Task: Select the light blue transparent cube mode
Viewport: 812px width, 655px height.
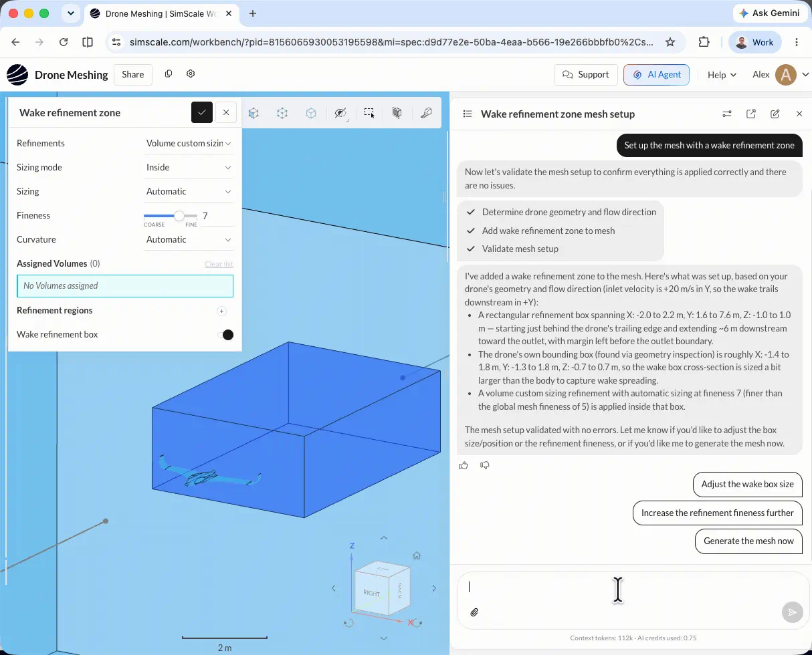Action: coord(311,114)
